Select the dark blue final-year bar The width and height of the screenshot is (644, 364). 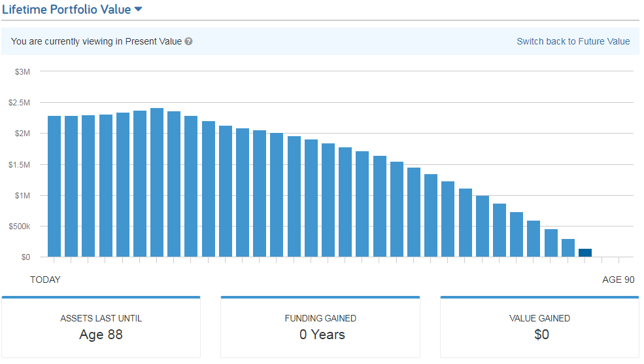585,253
